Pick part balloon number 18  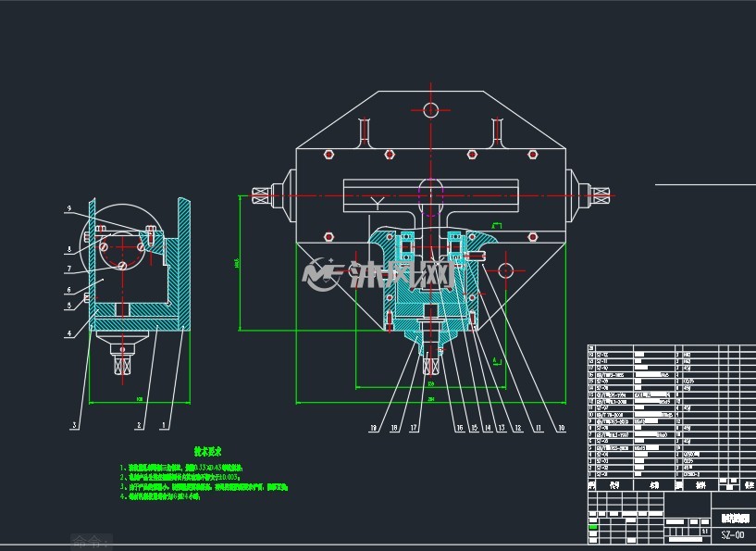(x=394, y=428)
